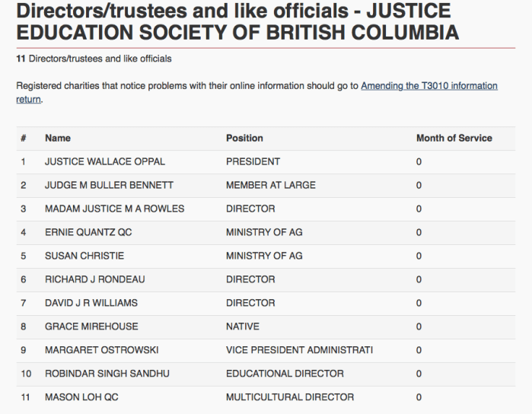Click the Position column header
The width and height of the screenshot is (532, 414).
pos(244,138)
